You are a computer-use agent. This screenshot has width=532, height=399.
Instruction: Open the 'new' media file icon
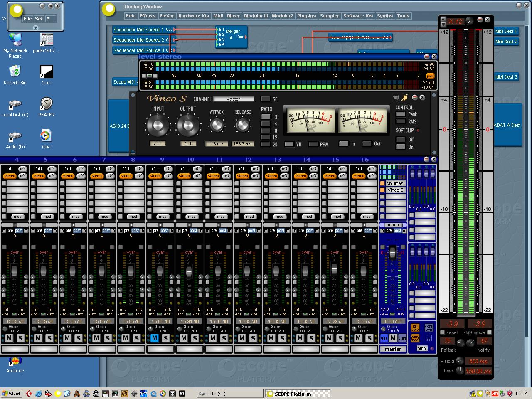tap(46, 139)
